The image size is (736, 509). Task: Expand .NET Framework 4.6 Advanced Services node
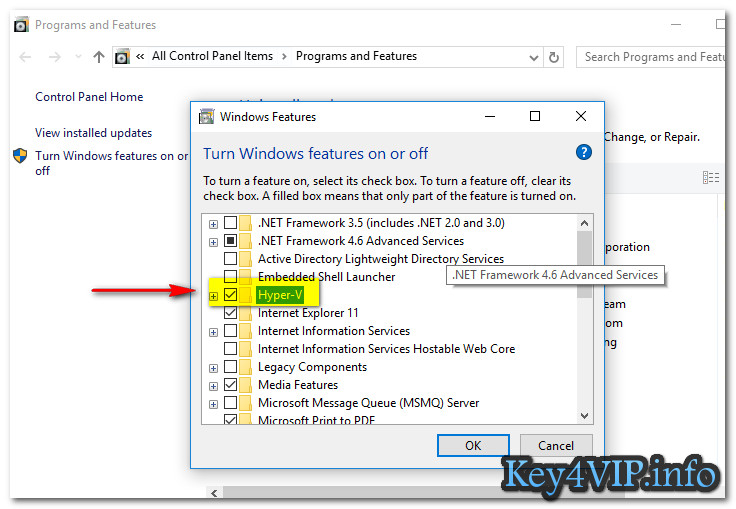click(214, 242)
